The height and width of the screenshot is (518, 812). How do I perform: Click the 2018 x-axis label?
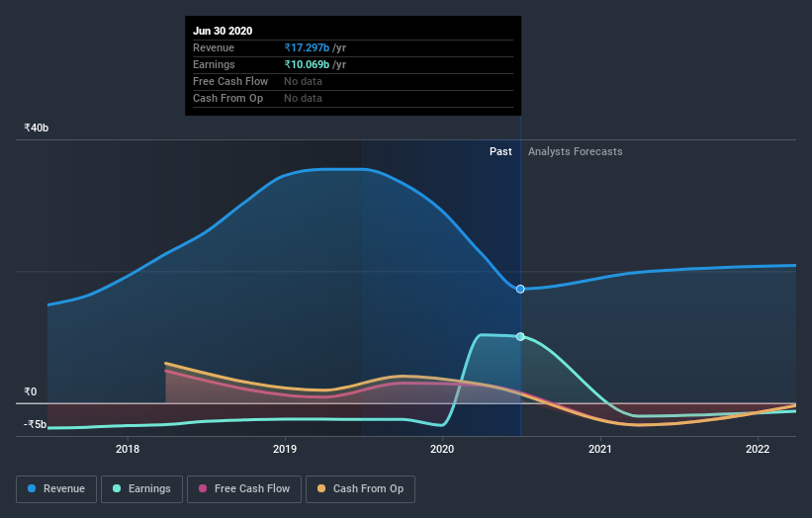tap(128, 449)
